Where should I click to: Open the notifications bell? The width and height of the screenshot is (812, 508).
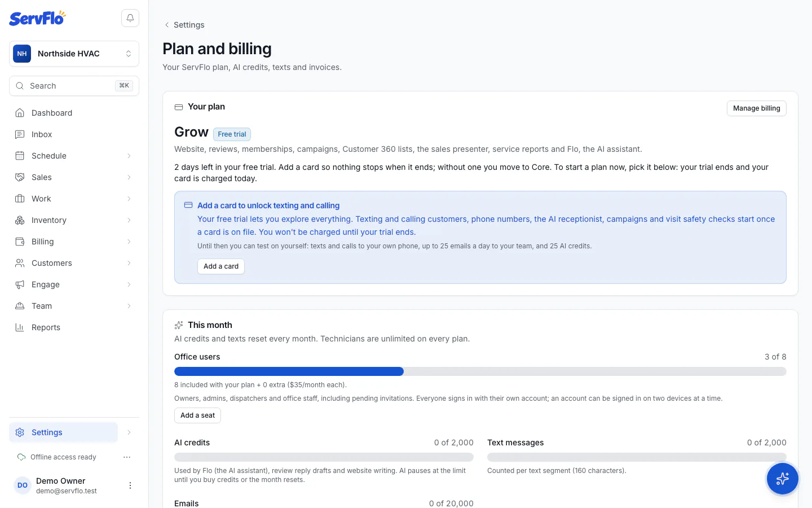coord(130,18)
